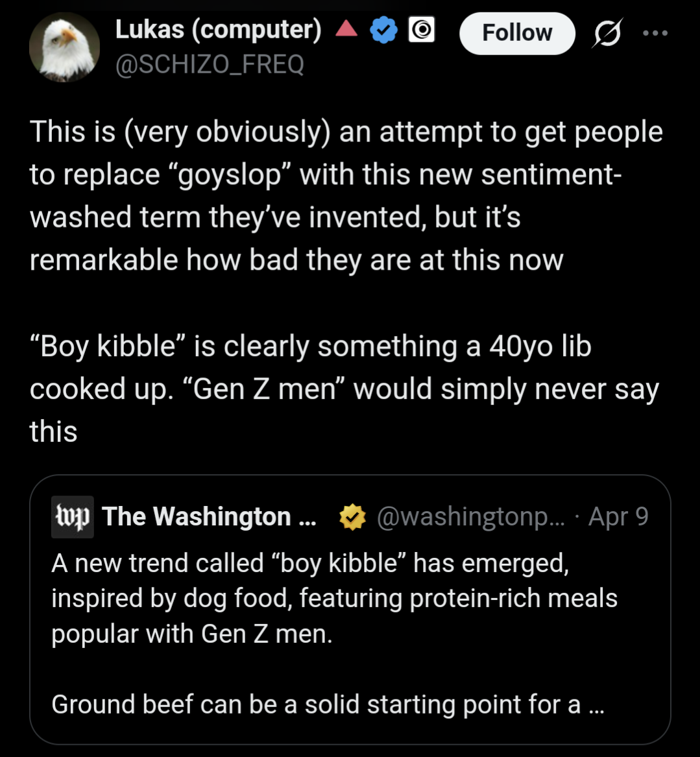This screenshot has width=700, height=757.
Task: Click the gold verified badge
Action: coord(352,517)
